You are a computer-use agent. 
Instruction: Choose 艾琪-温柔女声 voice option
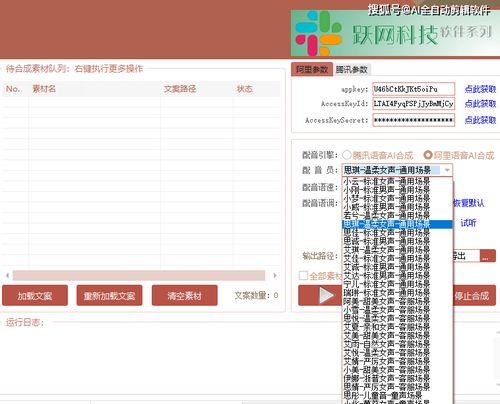click(x=397, y=250)
